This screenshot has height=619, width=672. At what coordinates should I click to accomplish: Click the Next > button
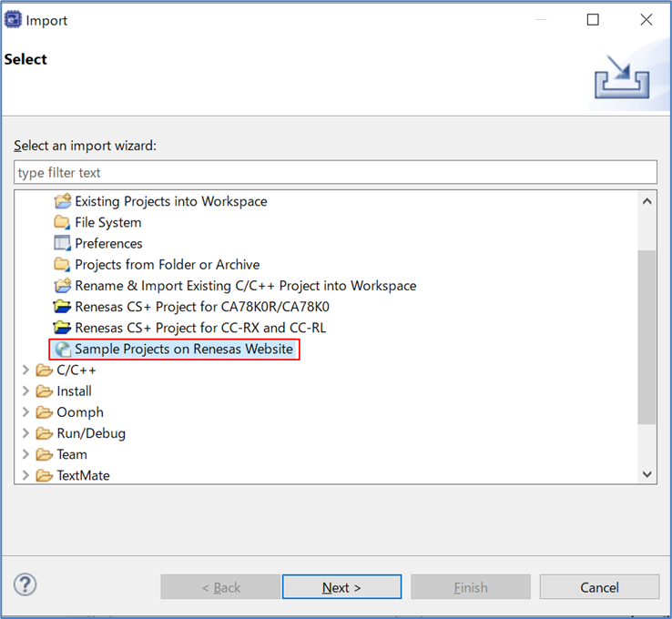pyautogui.click(x=341, y=587)
